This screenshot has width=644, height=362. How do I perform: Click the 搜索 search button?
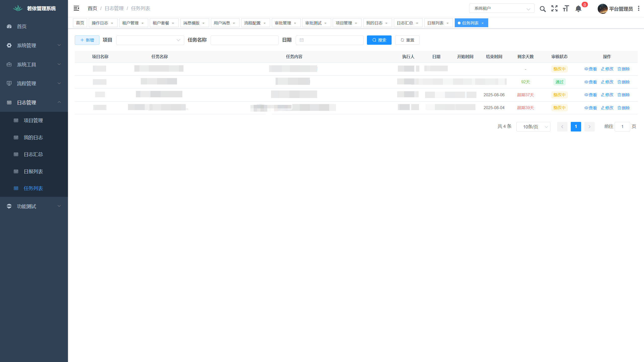[379, 40]
